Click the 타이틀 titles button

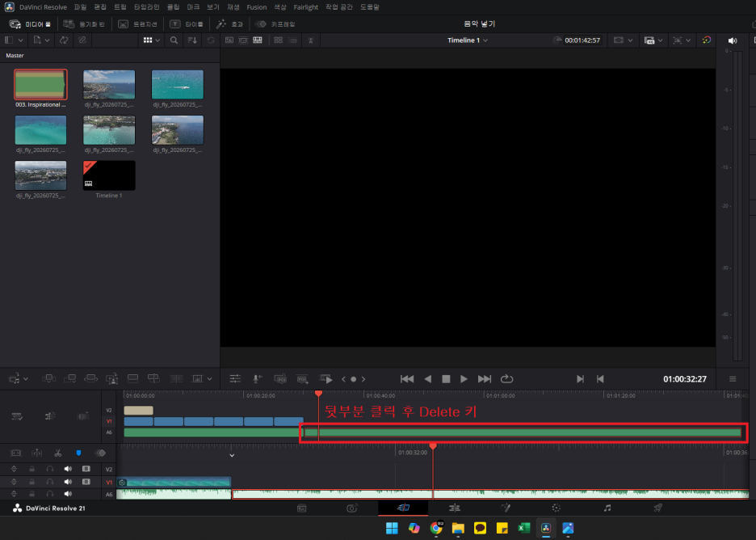point(187,24)
